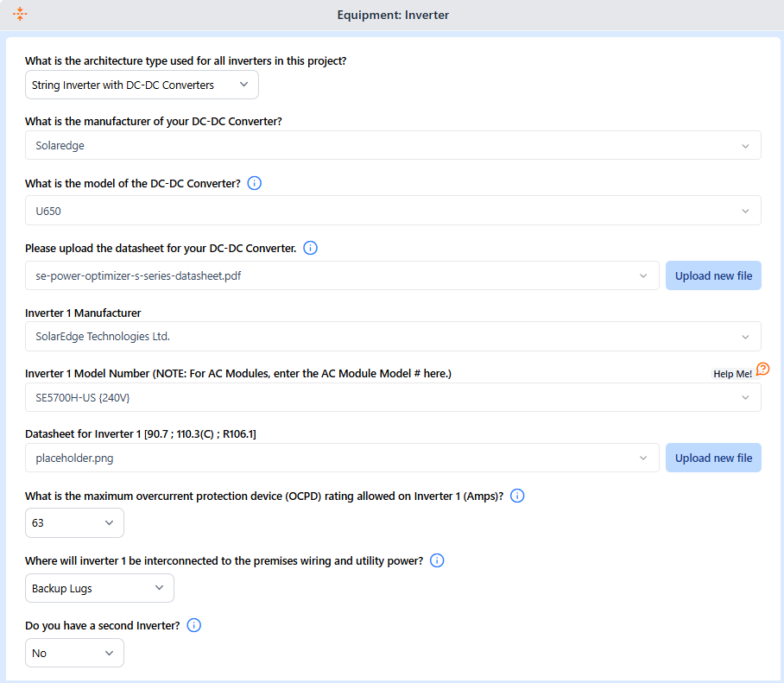Select the se-power-optimizer datasheet file dropdown
The width and height of the screenshot is (784, 683).
342,275
